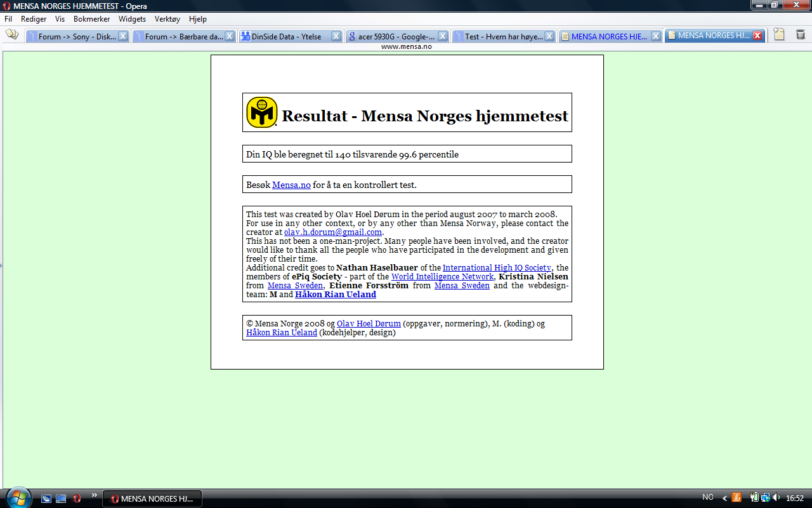Click the network tray icon
The height and width of the screenshot is (508, 812).
point(766,498)
